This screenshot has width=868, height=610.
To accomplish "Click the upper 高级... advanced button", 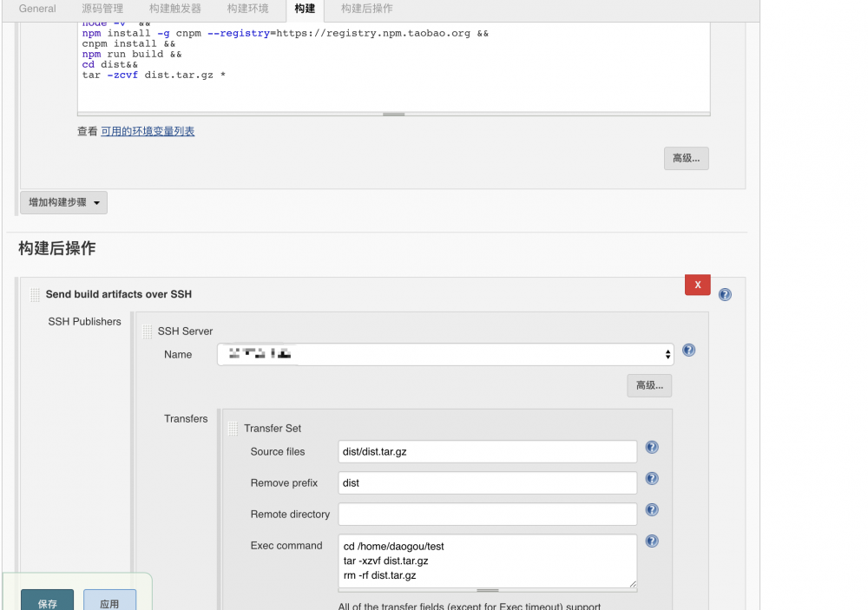I will click(686, 158).
